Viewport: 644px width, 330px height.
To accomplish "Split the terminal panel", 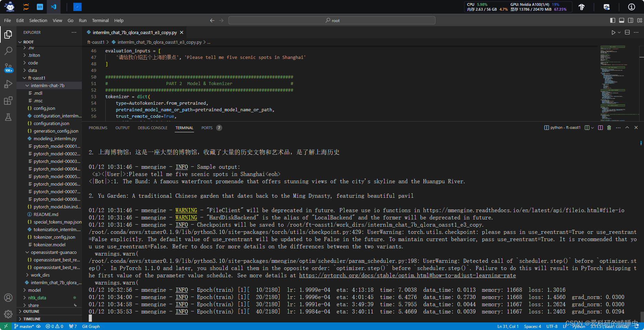I will click(600, 127).
